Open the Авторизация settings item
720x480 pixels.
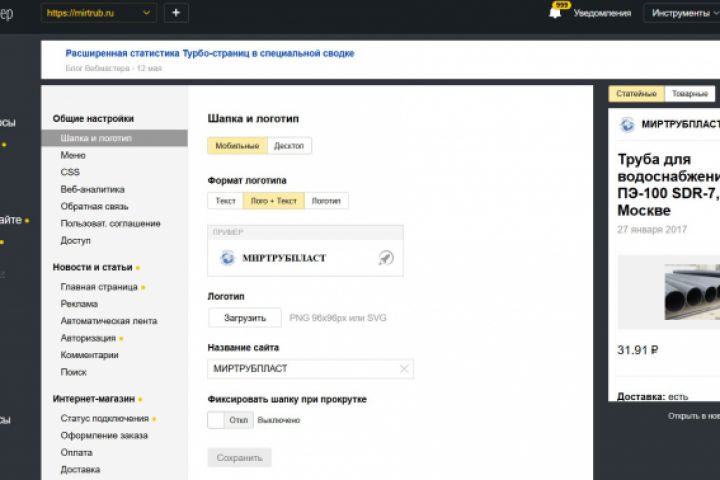pos(88,338)
